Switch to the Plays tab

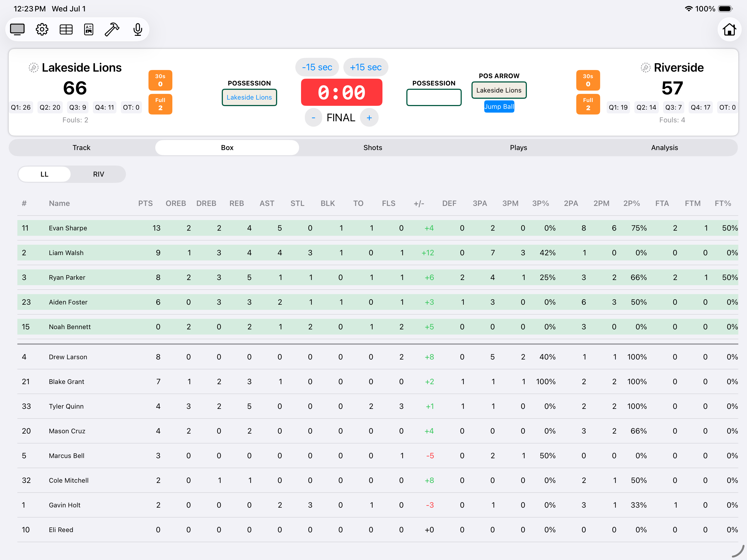[x=518, y=148]
